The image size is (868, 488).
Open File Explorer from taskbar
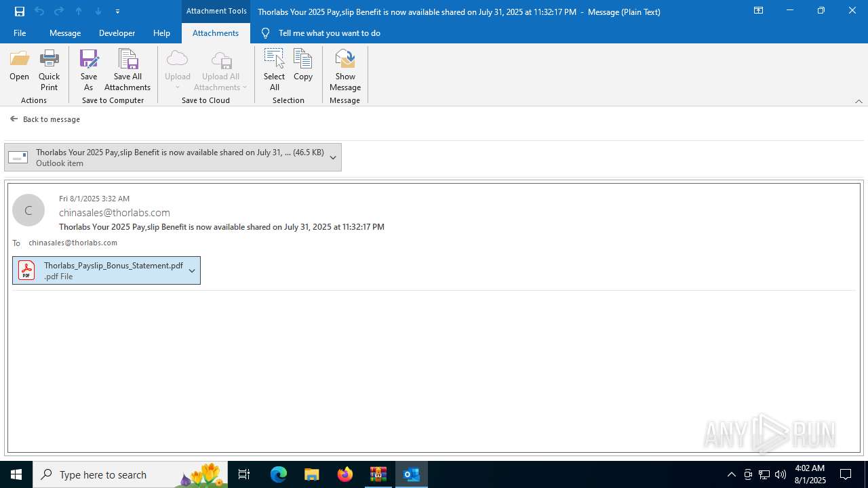pos(312,474)
